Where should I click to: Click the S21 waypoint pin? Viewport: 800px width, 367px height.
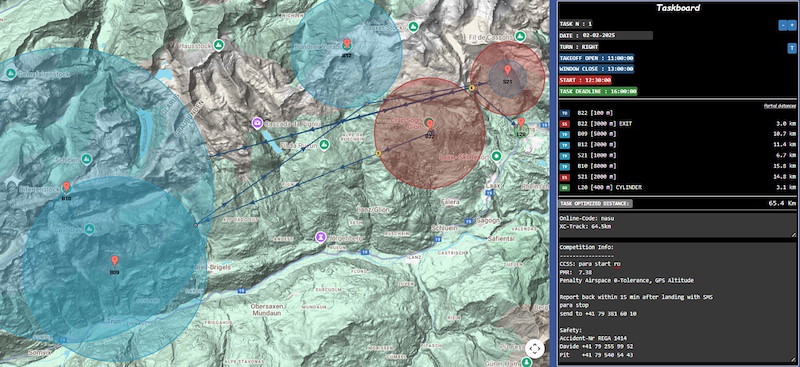tap(507, 70)
